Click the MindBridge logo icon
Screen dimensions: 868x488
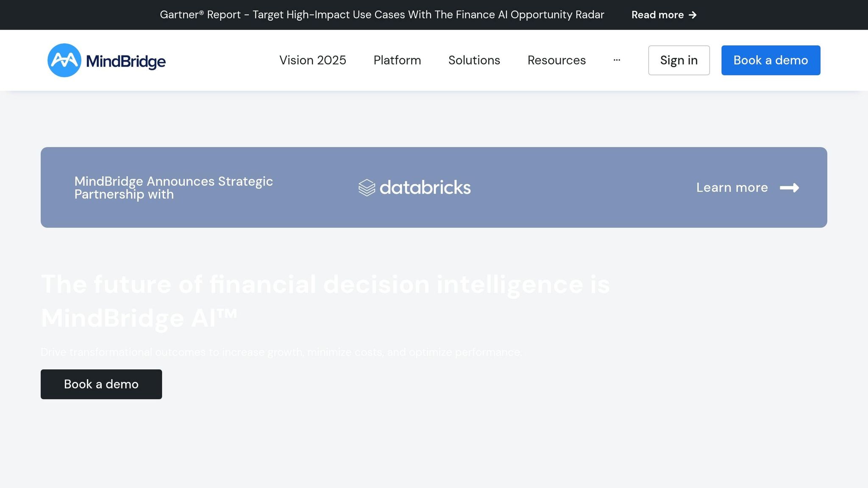(64, 60)
